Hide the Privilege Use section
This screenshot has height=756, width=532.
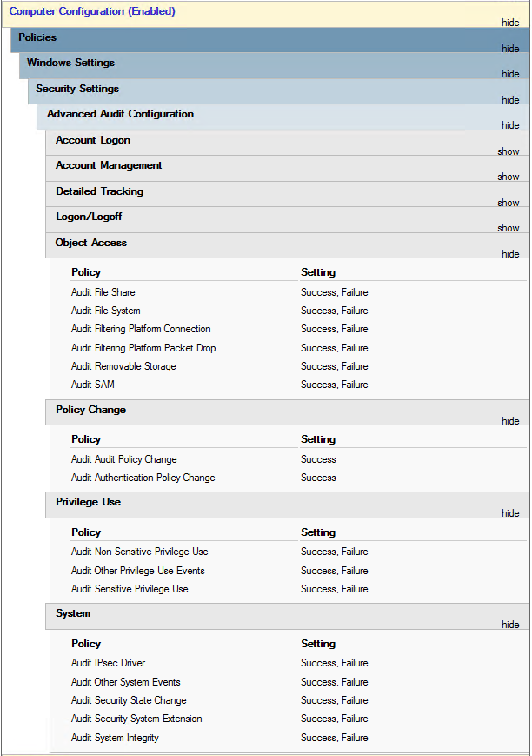click(510, 513)
